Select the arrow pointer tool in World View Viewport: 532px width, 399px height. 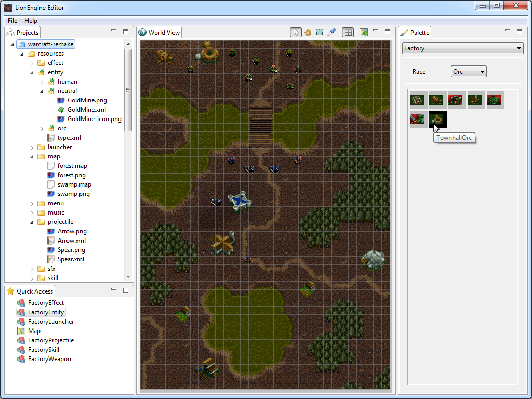click(296, 32)
